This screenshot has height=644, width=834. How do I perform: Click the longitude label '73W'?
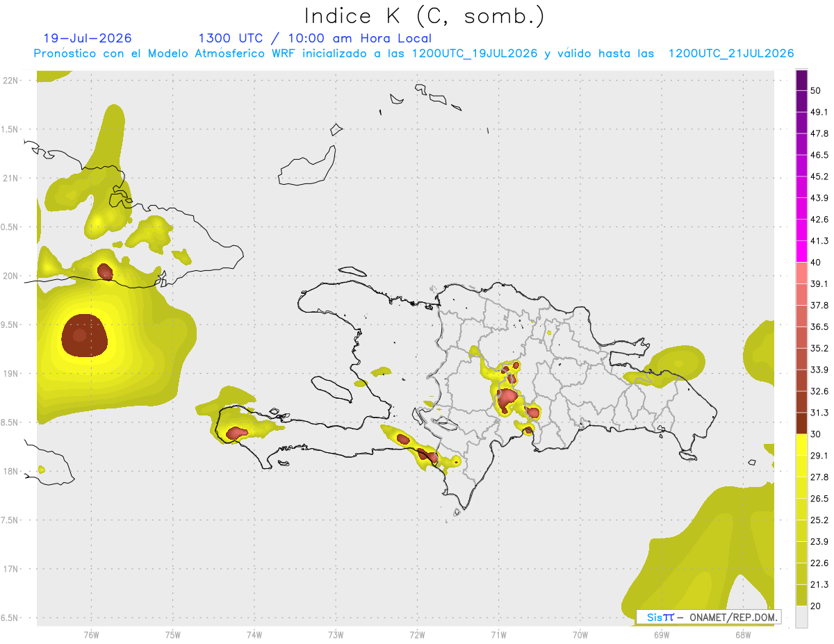pos(336,634)
